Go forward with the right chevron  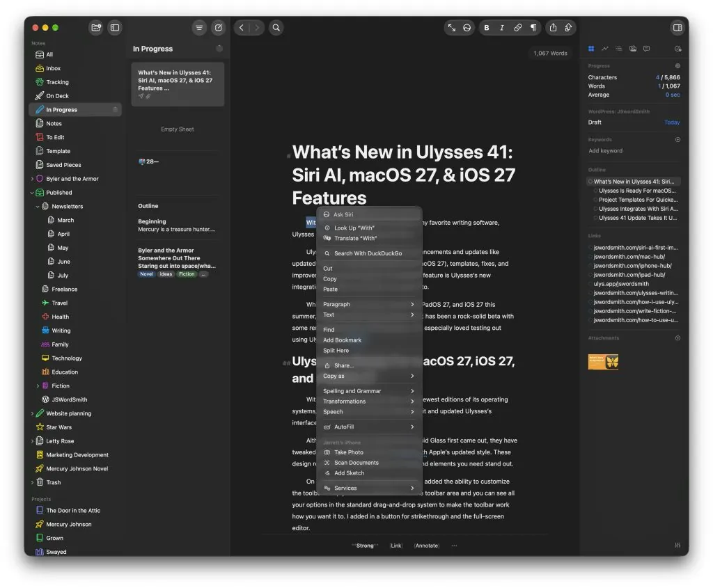click(x=257, y=28)
